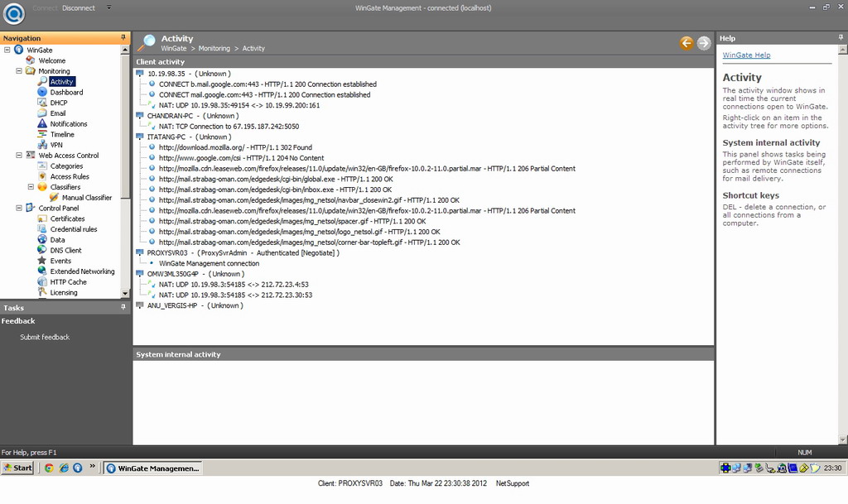Select client ANU_VERGIS-HP row

[x=195, y=305]
